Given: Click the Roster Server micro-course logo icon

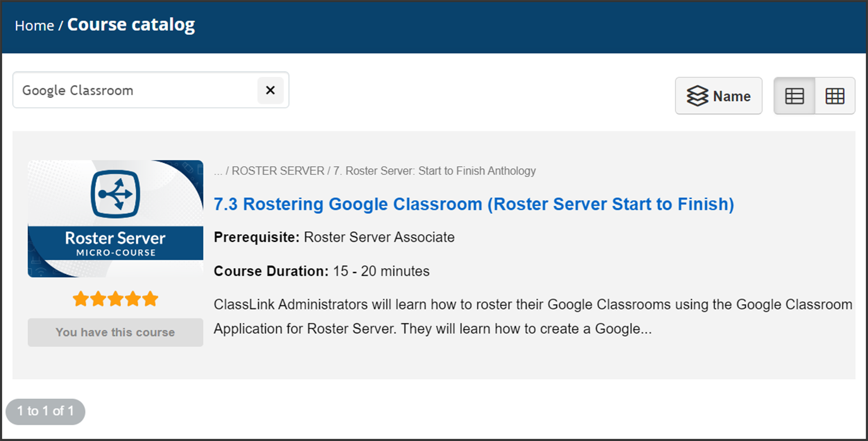Looking at the screenshot, I should (115, 194).
